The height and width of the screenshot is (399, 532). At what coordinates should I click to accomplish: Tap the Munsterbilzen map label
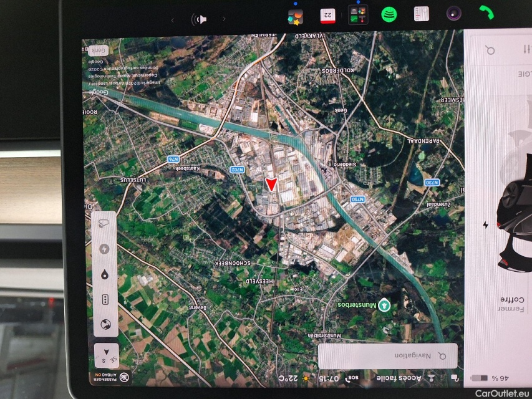point(324,335)
